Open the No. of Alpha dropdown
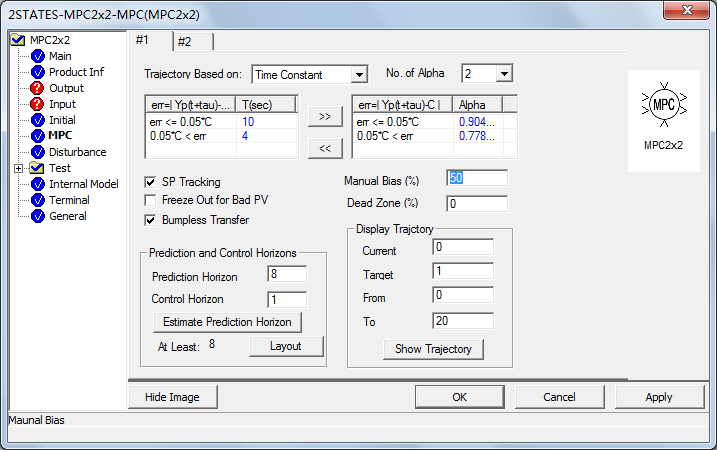 pos(504,73)
